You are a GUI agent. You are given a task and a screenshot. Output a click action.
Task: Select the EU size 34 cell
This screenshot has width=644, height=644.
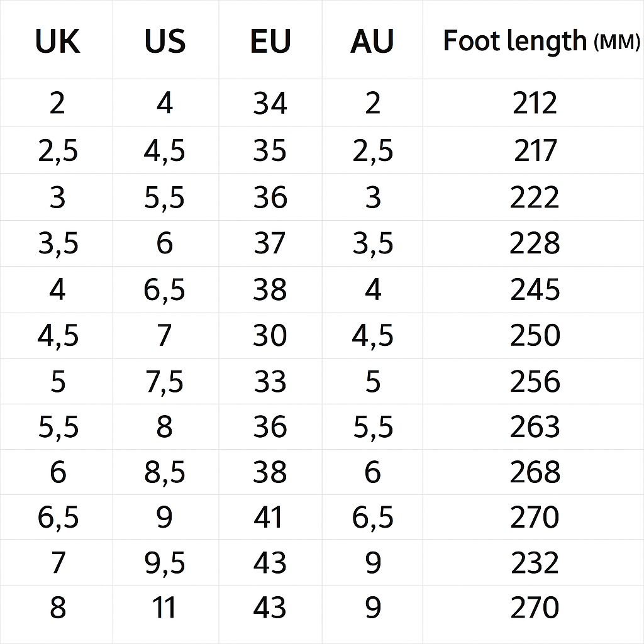[x=270, y=103]
